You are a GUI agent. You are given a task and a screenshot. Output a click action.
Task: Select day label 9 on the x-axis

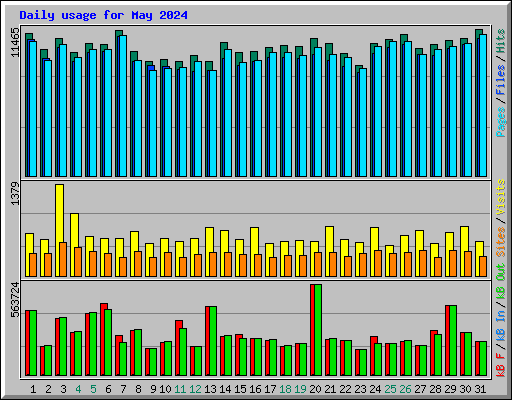click(153, 389)
